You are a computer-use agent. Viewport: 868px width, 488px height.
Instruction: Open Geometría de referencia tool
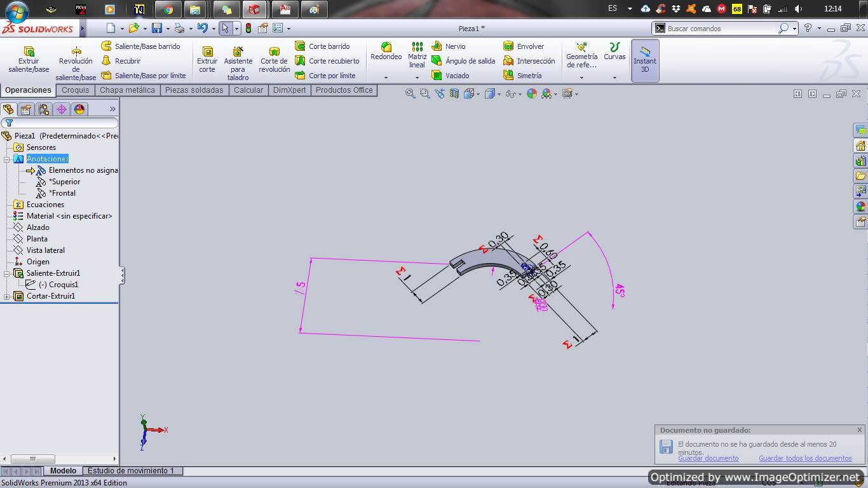click(x=581, y=55)
